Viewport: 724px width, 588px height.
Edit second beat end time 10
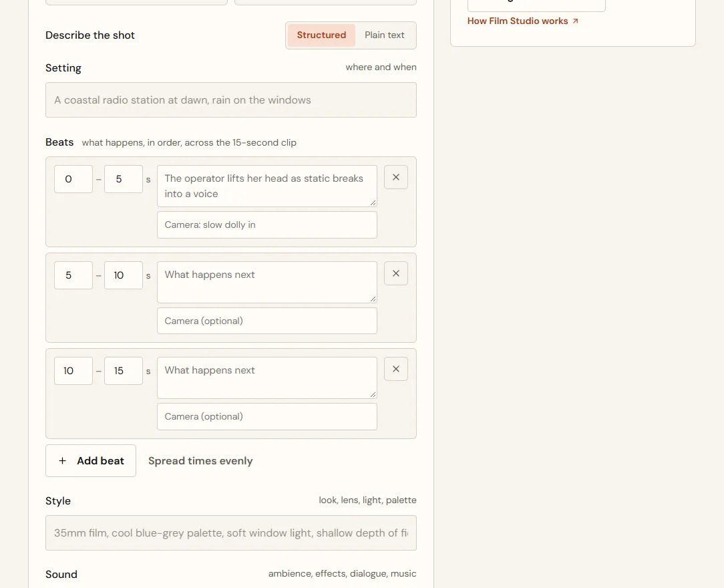(x=124, y=275)
